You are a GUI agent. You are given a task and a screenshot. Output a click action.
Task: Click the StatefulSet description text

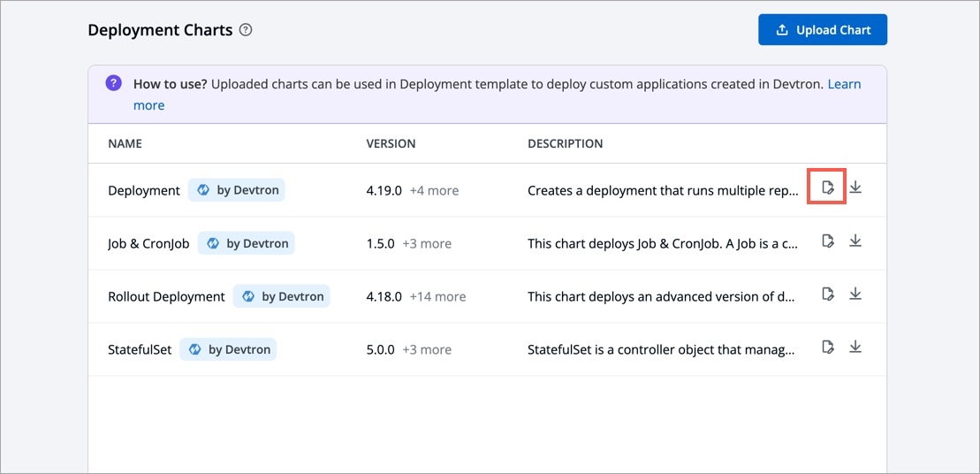pos(662,349)
